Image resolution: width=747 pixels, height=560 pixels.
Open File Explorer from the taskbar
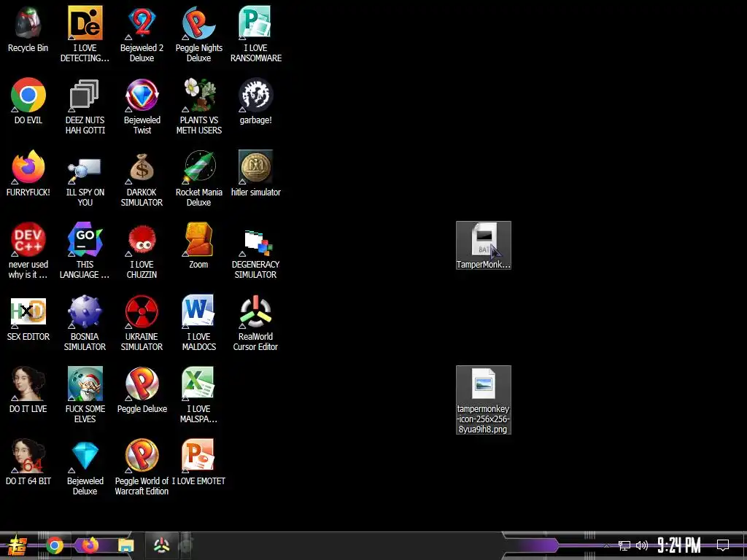[x=125, y=545]
